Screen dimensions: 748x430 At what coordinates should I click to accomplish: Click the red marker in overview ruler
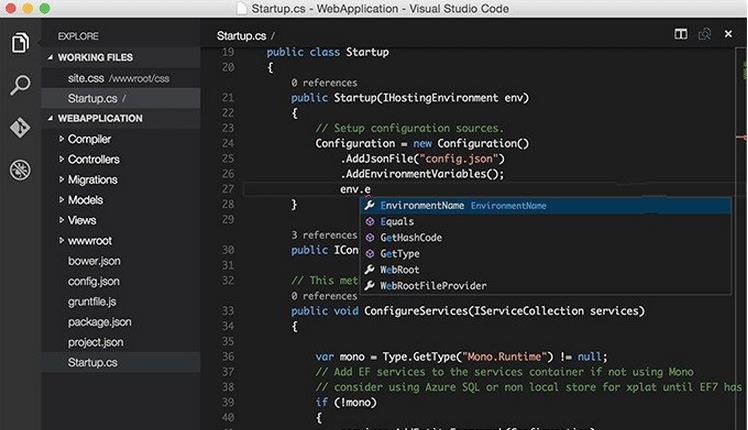[742, 137]
